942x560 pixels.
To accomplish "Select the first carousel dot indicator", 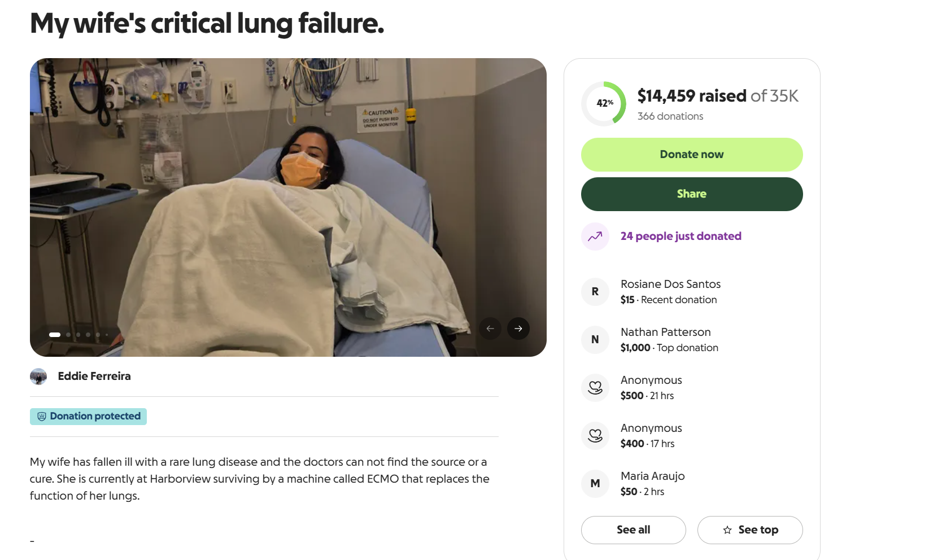I will point(55,335).
